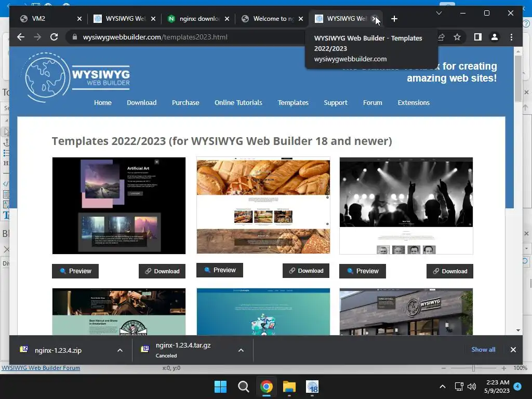
Task: Open WYSIWYG Web Builder 18 from taskbar
Action: pos(312,387)
